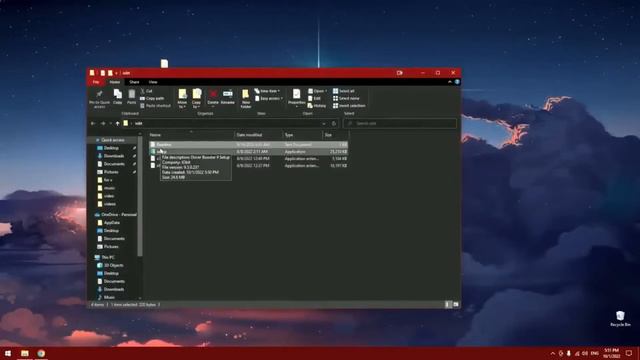
Task: Switch to Large icons view in status bar
Action: (x=456, y=304)
